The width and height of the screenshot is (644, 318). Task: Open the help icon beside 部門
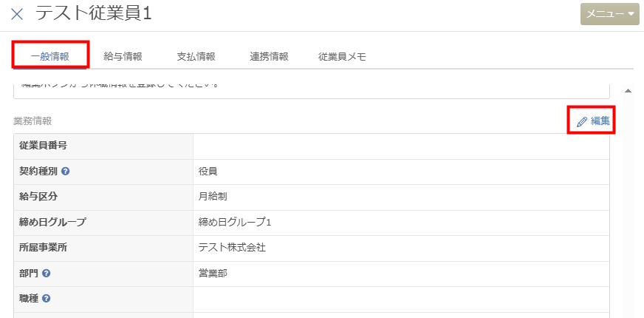(47, 273)
